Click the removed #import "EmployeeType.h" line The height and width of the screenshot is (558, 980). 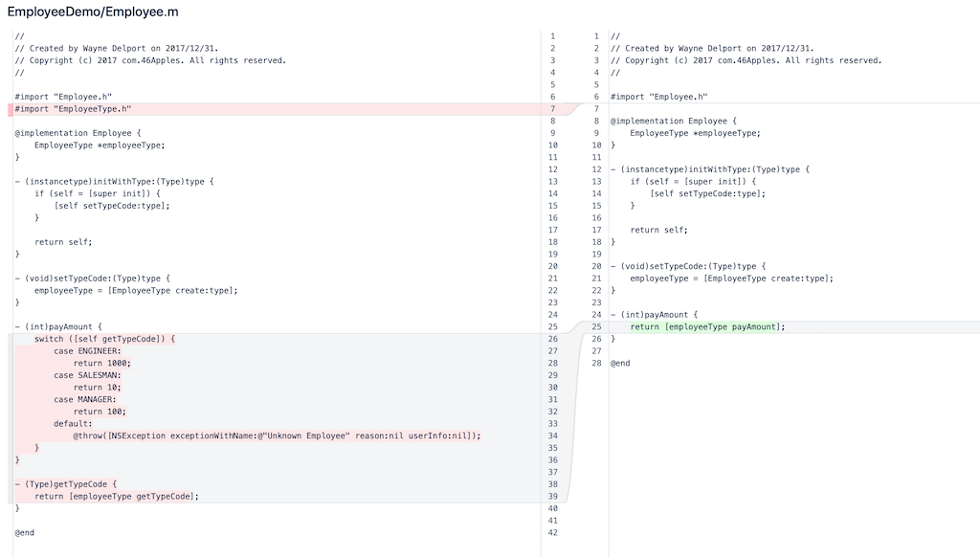coord(73,109)
